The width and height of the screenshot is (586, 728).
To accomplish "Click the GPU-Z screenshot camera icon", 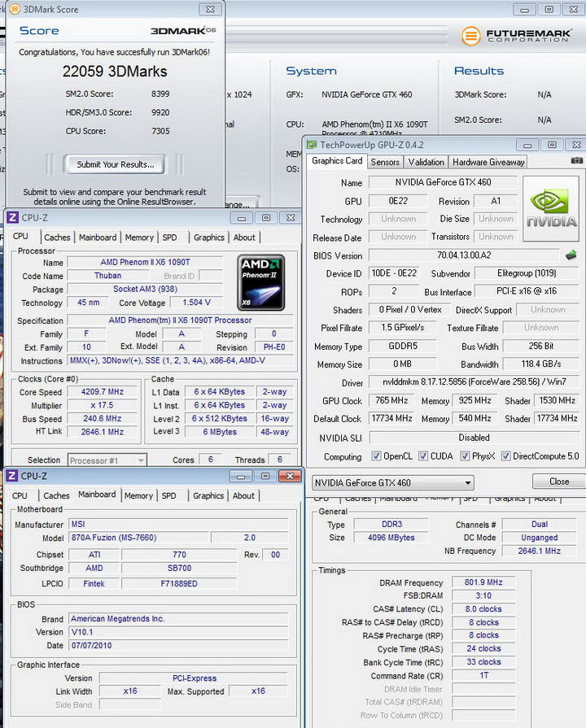I will tap(576, 160).
